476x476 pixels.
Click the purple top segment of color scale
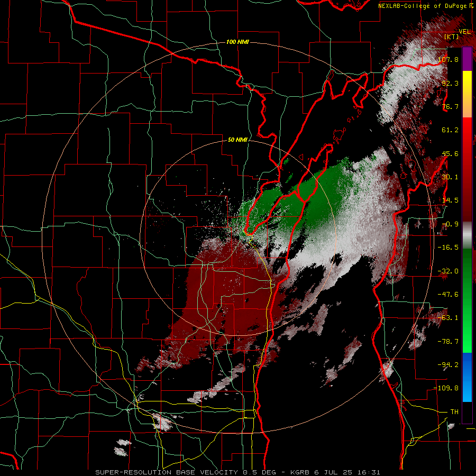[x=467, y=59]
